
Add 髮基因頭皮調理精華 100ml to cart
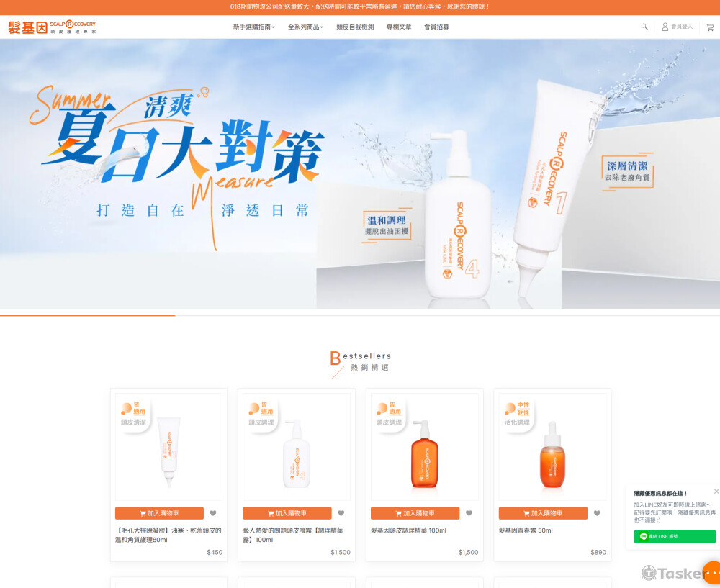pyautogui.click(x=415, y=513)
